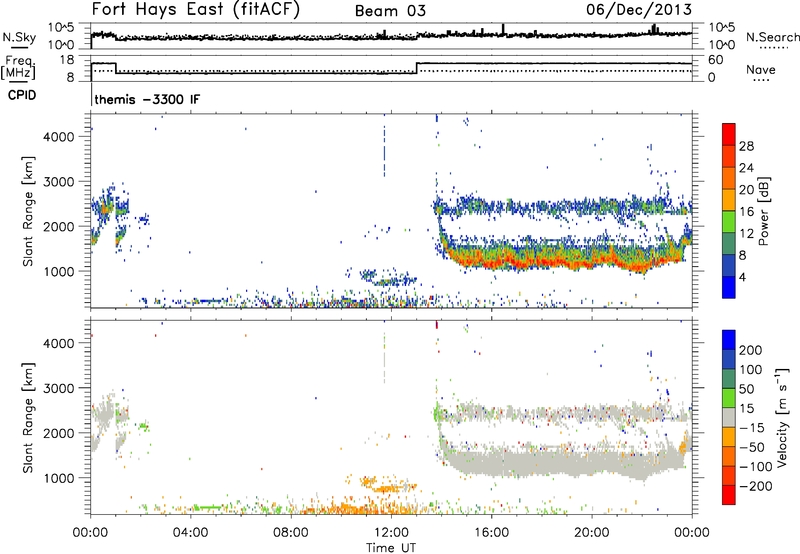Click the "28" power colorbar tick value
This screenshot has height=554, width=800.
tap(746, 146)
